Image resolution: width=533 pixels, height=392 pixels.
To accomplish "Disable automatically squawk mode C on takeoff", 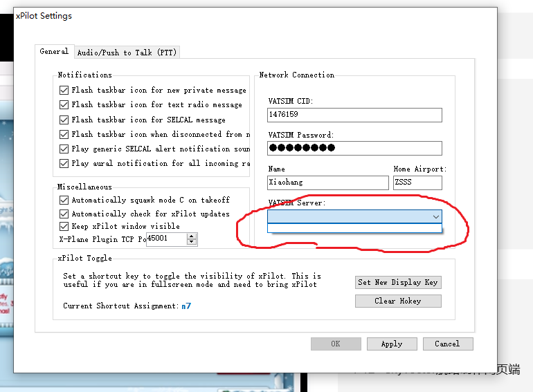I will [64, 200].
